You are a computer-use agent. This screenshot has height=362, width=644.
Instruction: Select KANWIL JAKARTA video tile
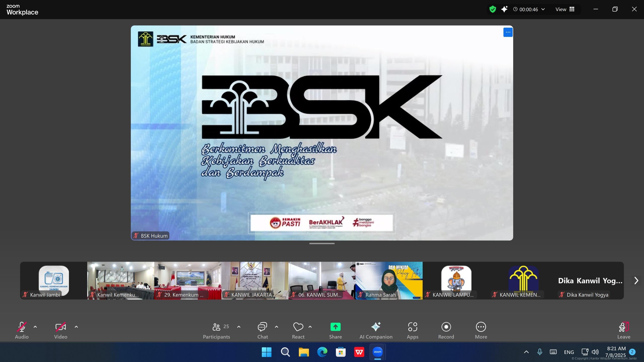255,281
